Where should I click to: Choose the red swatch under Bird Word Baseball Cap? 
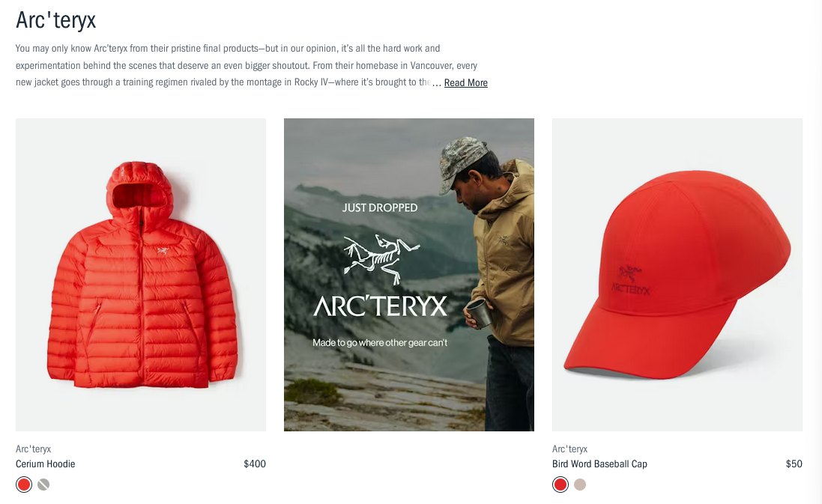click(x=560, y=485)
